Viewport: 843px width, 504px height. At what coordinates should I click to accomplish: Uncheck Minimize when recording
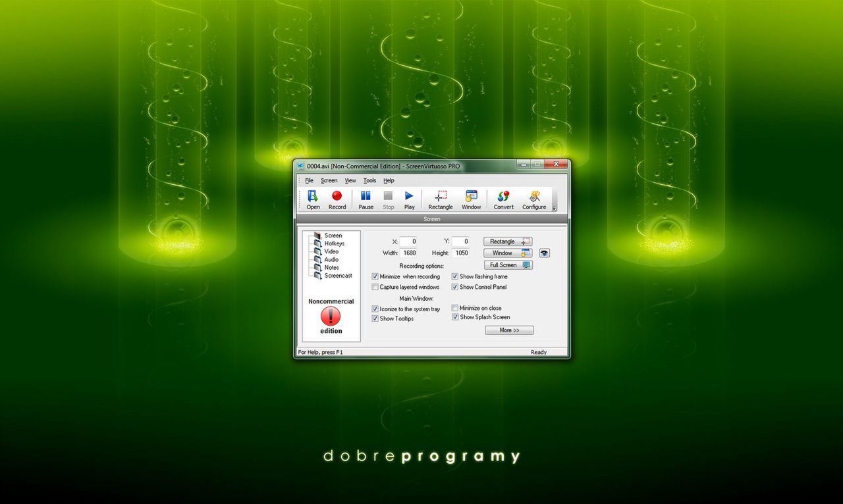coord(375,277)
